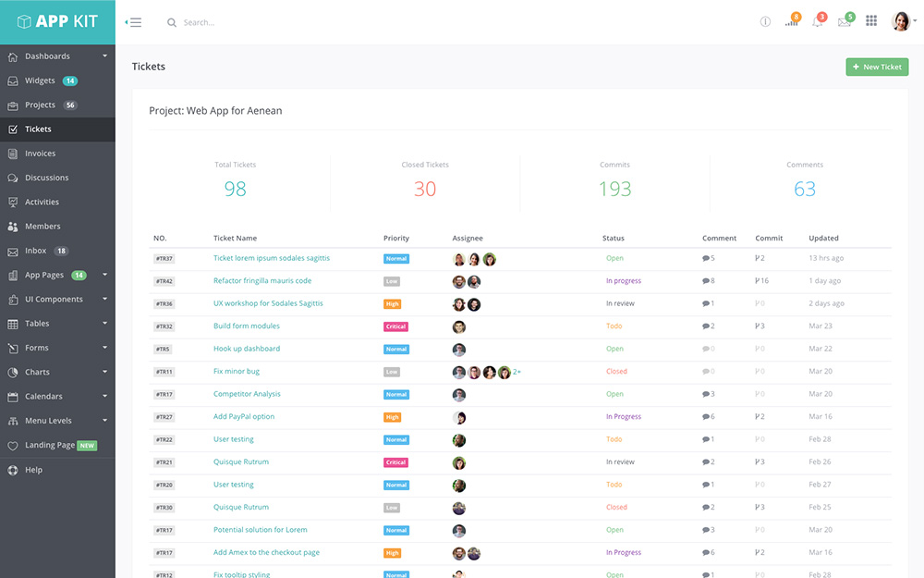Collapse sidebar with the hamburger menu icon

(134, 22)
